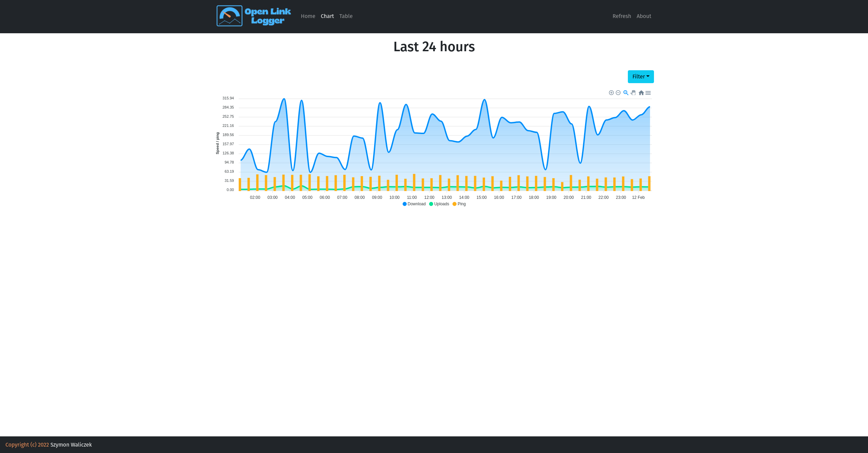The height and width of the screenshot is (453, 868).
Task: Click Szymon Waliczek in the footer
Action: 71,445
